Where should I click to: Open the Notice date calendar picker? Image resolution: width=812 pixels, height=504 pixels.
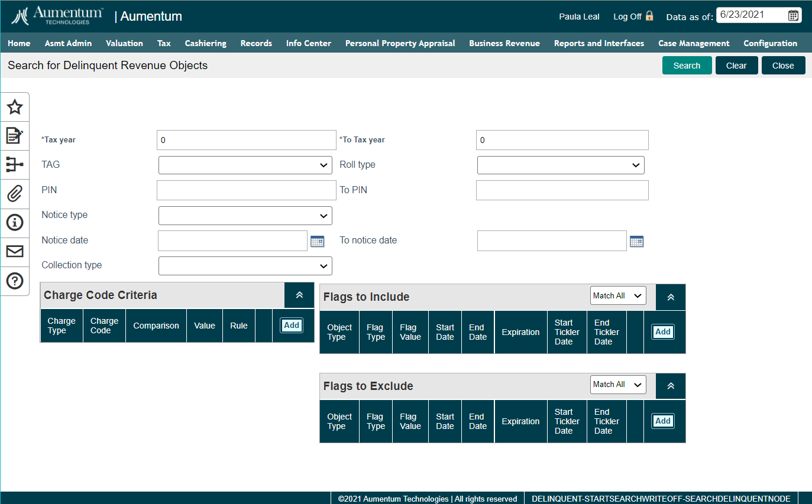point(318,241)
